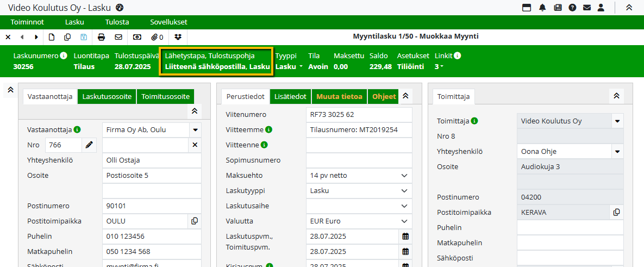Screen dimensions: 644x267
Task: Expand the Maksuehto dropdown
Action: coord(404,176)
